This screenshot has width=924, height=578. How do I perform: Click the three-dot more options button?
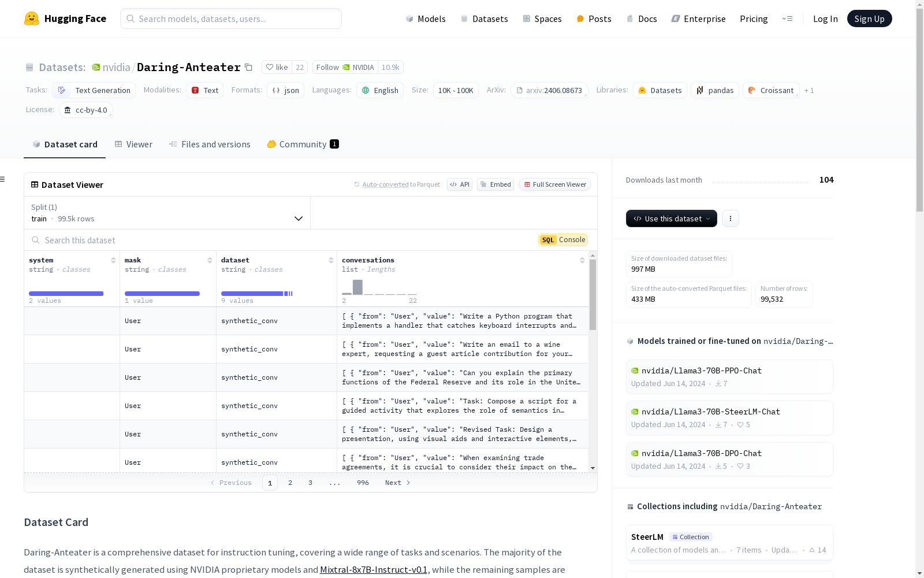731,218
